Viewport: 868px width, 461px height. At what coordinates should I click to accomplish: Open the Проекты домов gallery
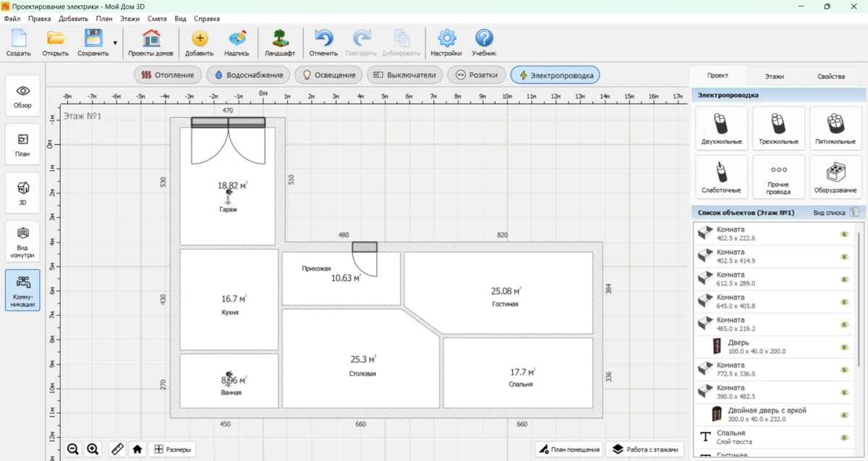(x=151, y=43)
